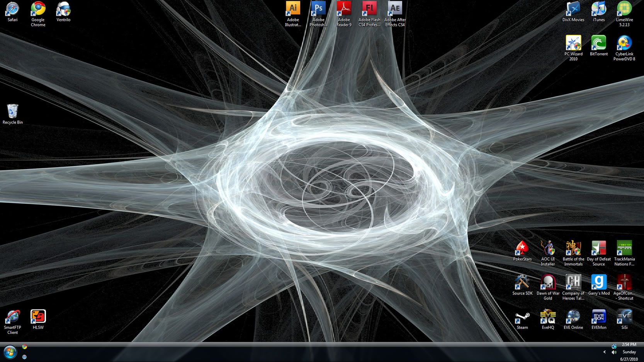Click the PokerStars desktop icon
Screen dimensions: 644x362
[x=522, y=251]
